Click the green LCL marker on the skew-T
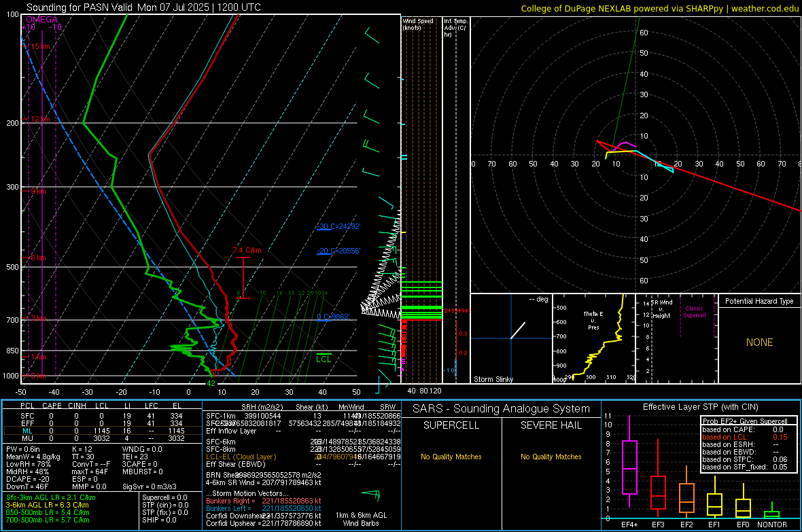802x532 pixels. 324,359
